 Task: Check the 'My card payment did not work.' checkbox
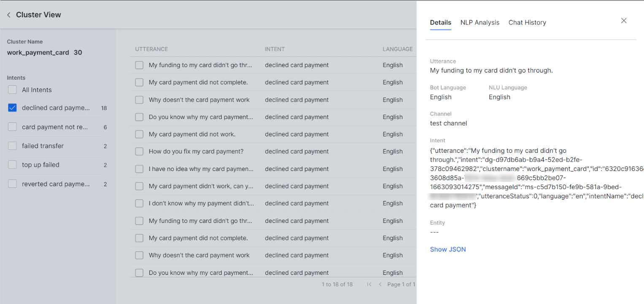coord(139,134)
